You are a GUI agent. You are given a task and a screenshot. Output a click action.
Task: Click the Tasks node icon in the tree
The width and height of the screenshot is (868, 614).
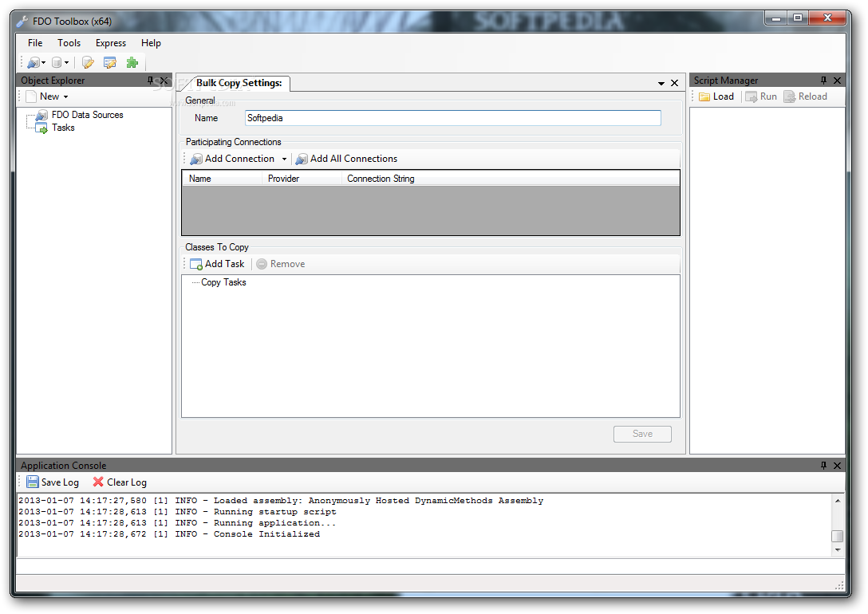click(x=41, y=128)
